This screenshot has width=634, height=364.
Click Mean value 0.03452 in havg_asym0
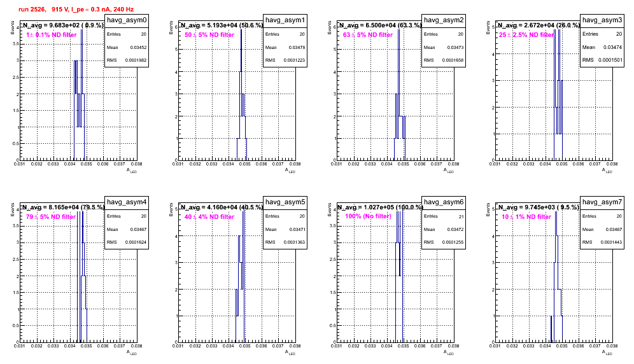pos(138,47)
